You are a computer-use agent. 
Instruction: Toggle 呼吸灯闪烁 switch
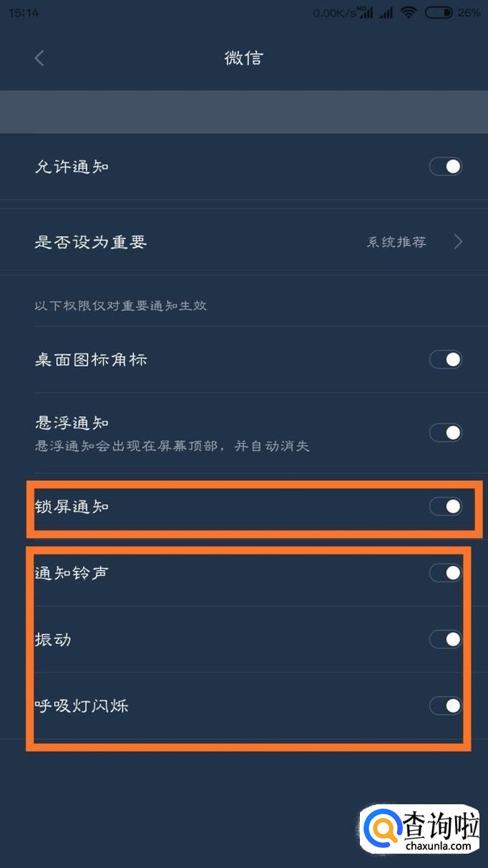(446, 706)
